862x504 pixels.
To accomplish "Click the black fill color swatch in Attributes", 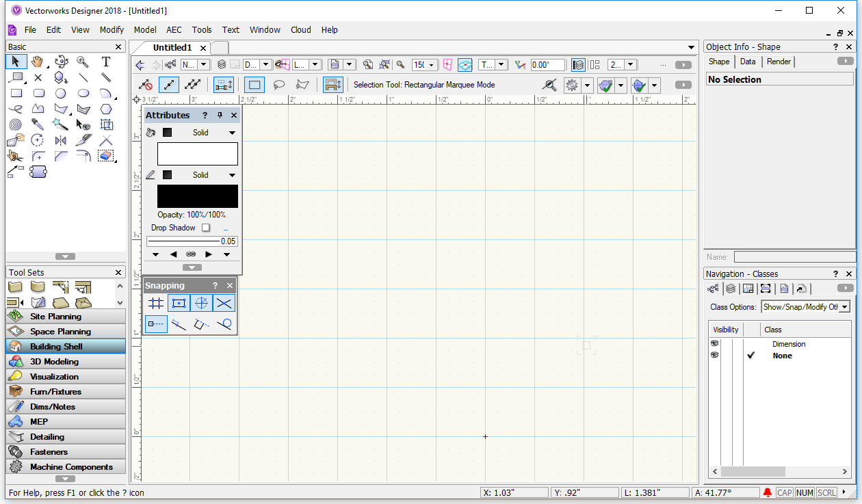I will pos(197,196).
